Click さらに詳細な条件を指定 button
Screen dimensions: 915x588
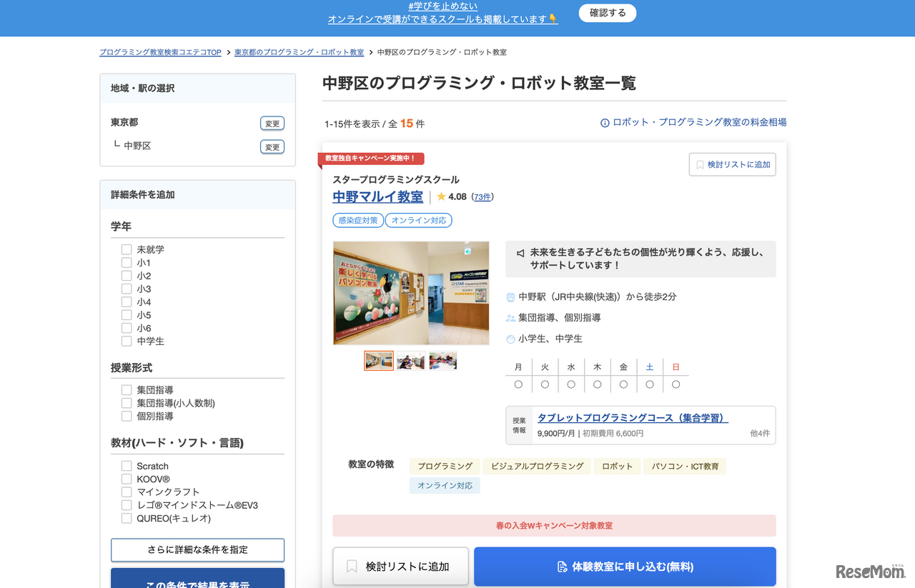pos(197,549)
